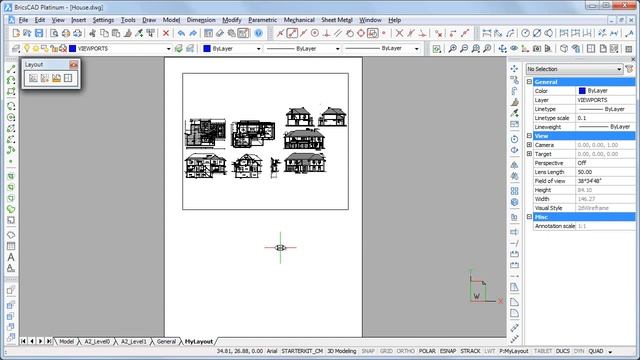Click the blue swatch in ByLayer color box

(207, 49)
